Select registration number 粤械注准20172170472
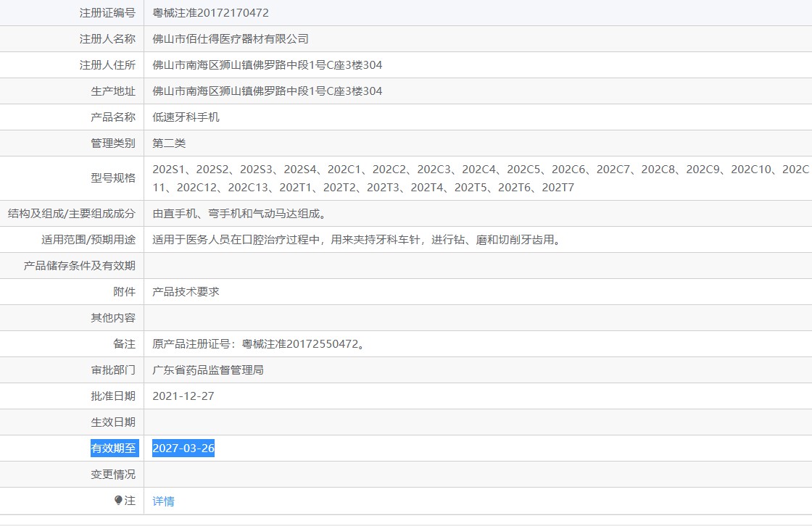The width and height of the screenshot is (812, 526). (210, 13)
